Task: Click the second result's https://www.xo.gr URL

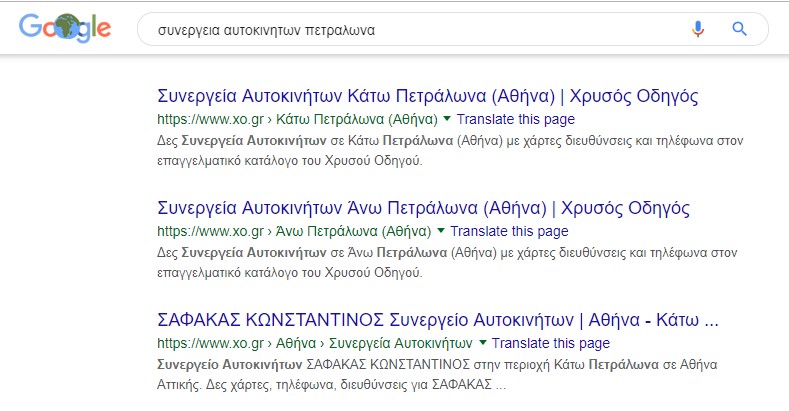Action: tap(210, 231)
